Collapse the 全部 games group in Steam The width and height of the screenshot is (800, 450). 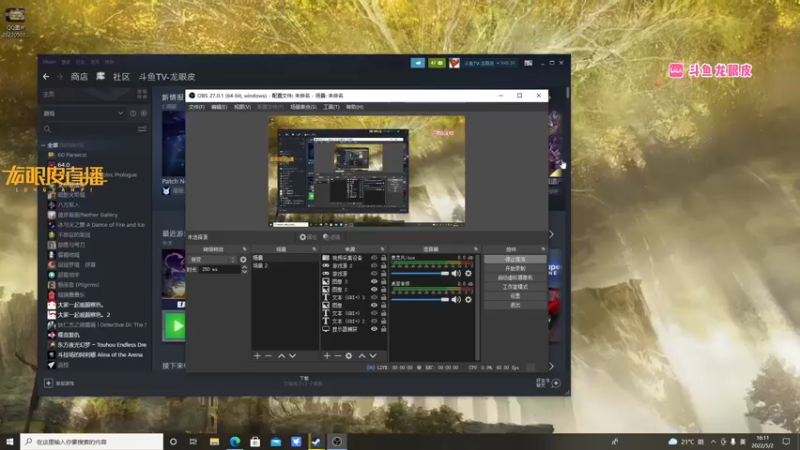(43, 145)
